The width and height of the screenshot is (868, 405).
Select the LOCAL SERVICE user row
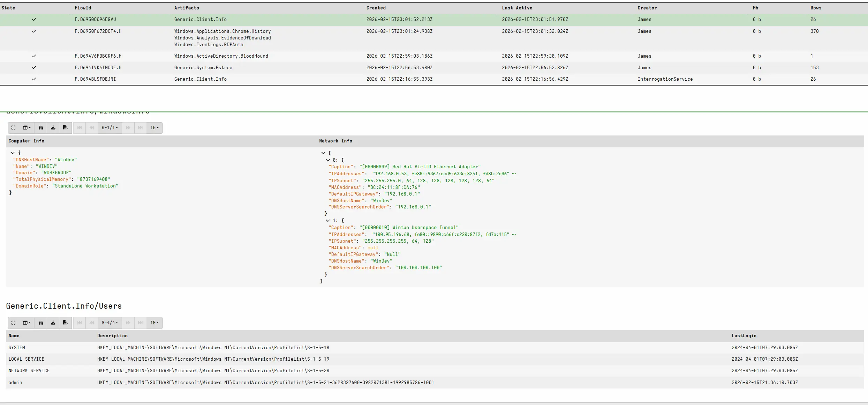435,359
